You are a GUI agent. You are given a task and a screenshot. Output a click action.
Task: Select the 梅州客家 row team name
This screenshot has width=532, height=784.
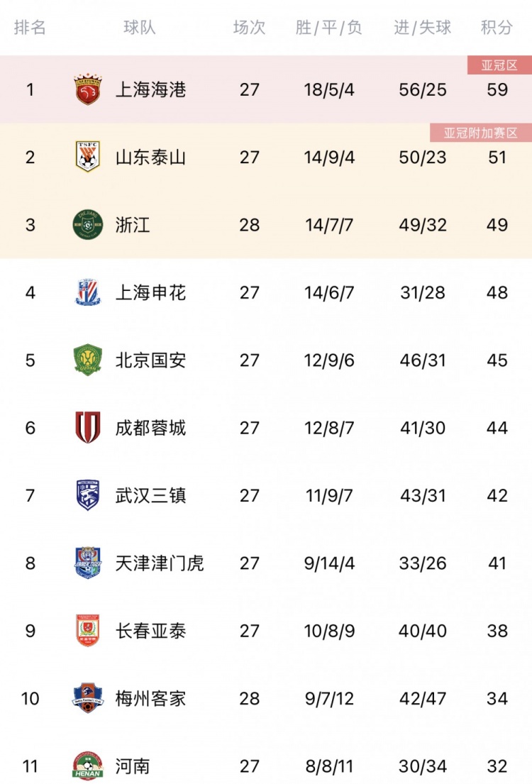pyautogui.click(x=150, y=698)
